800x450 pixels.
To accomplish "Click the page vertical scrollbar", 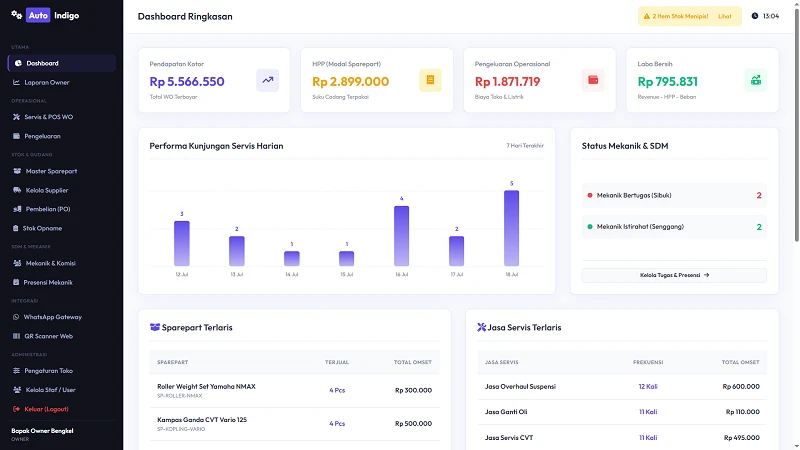I will pos(796,122).
